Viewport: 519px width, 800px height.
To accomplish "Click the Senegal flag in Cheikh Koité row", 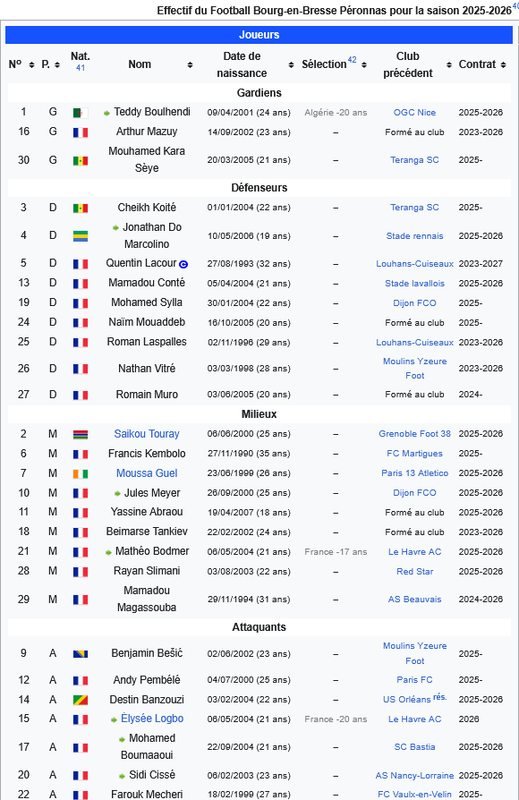I will [80, 208].
